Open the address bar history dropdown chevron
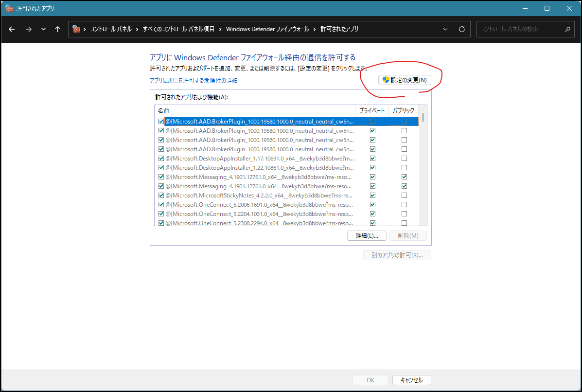 click(x=445, y=29)
